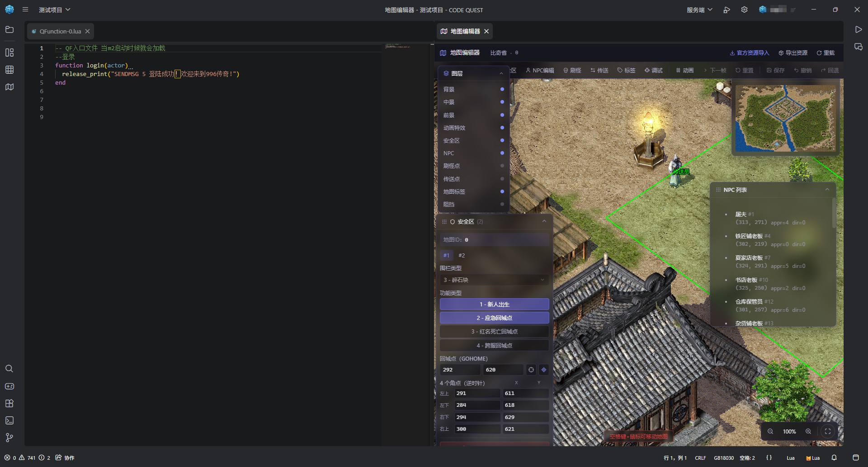Pick the GOHOME point with crosshair icon
This screenshot has height=467, width=868.
pyautogui.click(x=531, y=370)
